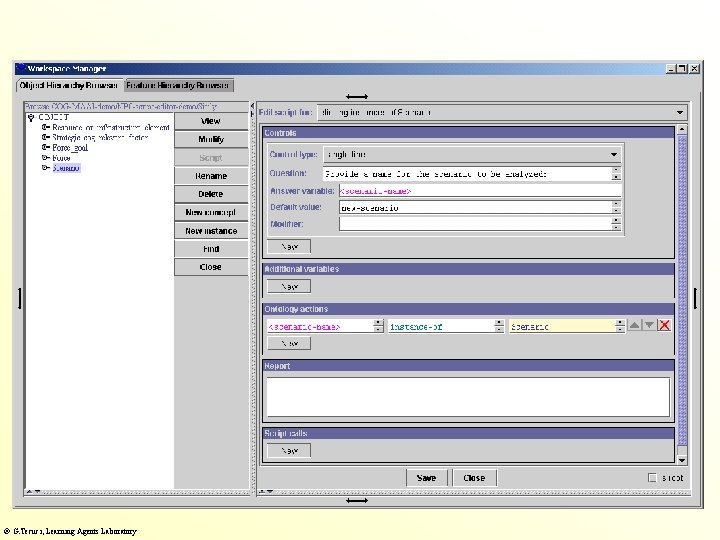Click the Workspace Manager title bar icon
Image resolution: width=720 pixels, height=540 pixels.
point(21,68)
